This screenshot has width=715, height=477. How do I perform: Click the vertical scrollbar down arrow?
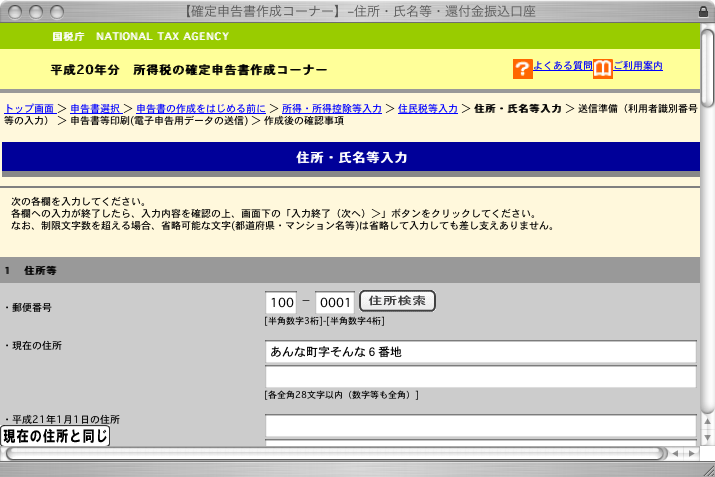[x=707, y=435]
